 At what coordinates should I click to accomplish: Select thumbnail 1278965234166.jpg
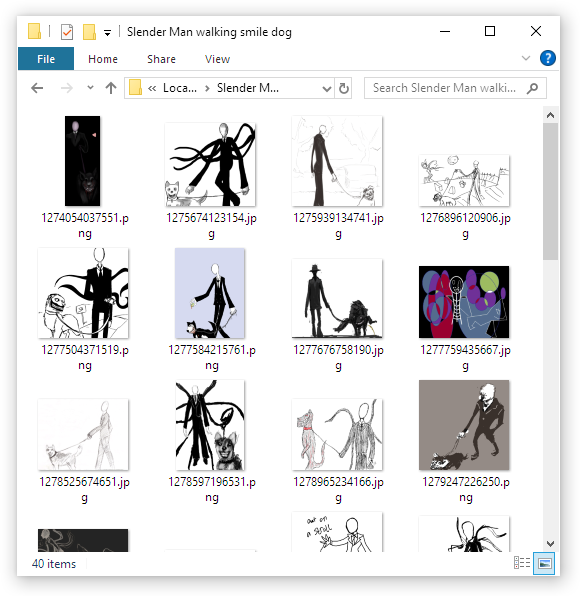(337, 434)
